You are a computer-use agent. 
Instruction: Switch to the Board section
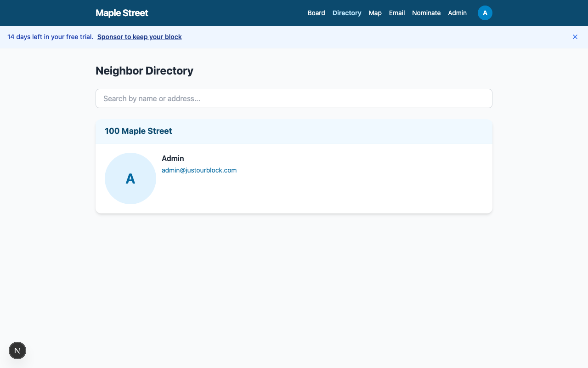pyautogui.click(x=316, y=13)
